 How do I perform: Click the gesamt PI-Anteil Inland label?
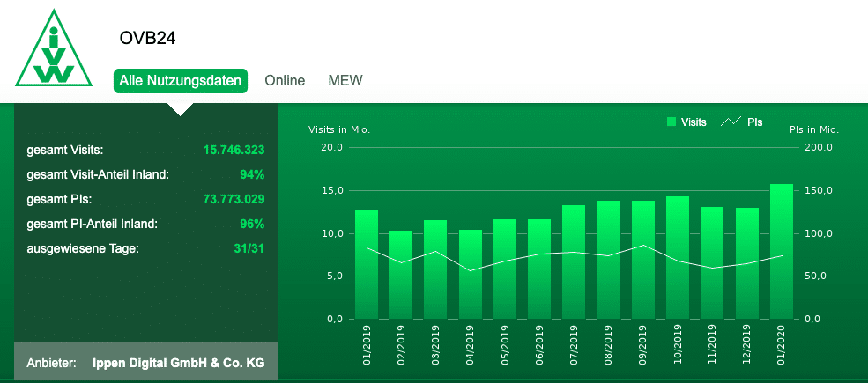click(93, 225)
